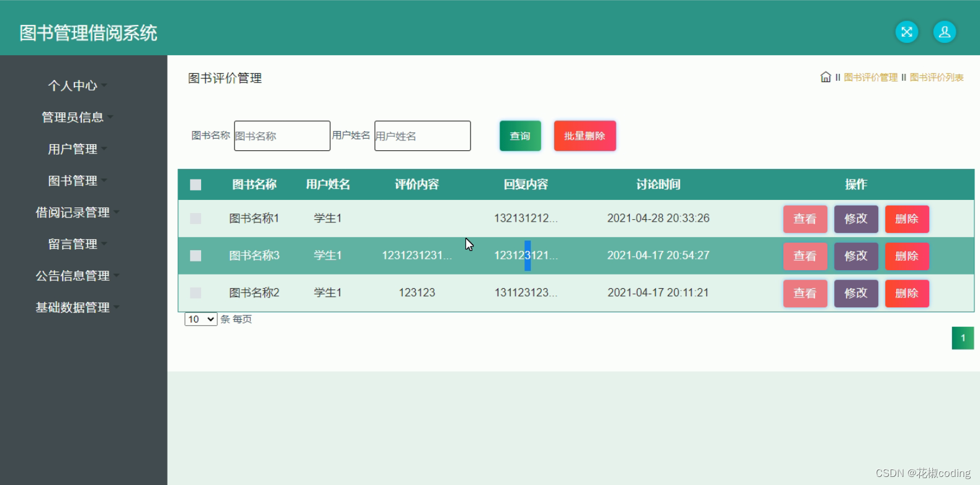Tick the checkbox for 图书名称1 row
This screenshot has height=485, width=980.
(x=196, y=219)
